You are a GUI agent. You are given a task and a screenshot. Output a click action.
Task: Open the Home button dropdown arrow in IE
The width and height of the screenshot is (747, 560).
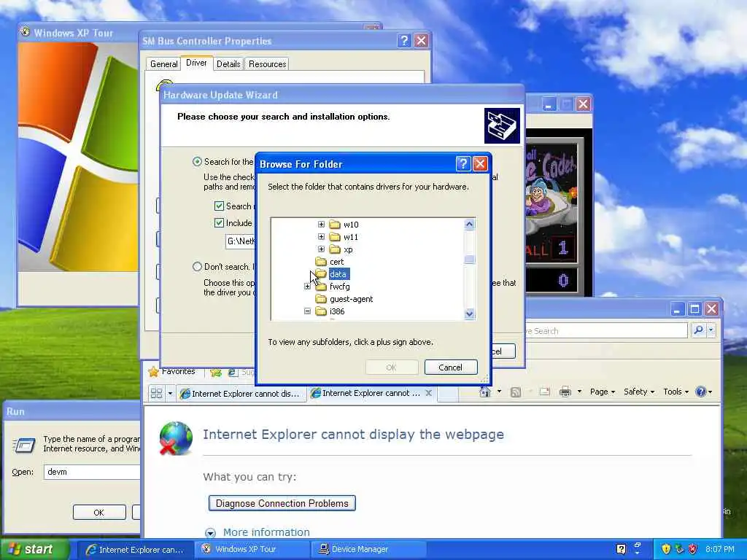click(x=499, y=392)
